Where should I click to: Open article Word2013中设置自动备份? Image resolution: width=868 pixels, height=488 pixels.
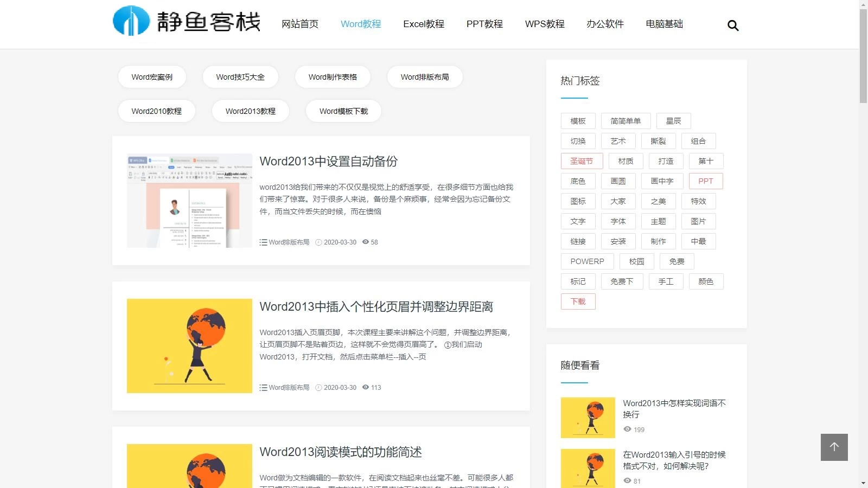click(328, 161)
